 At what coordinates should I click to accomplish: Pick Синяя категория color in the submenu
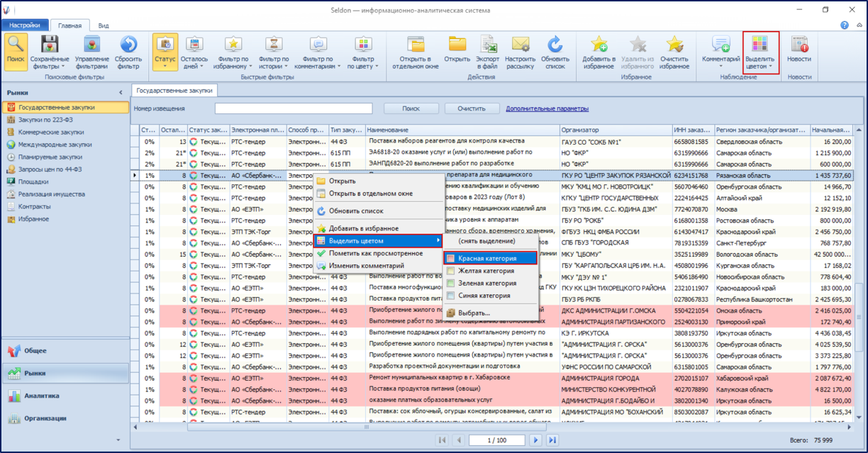pos(491,296)
